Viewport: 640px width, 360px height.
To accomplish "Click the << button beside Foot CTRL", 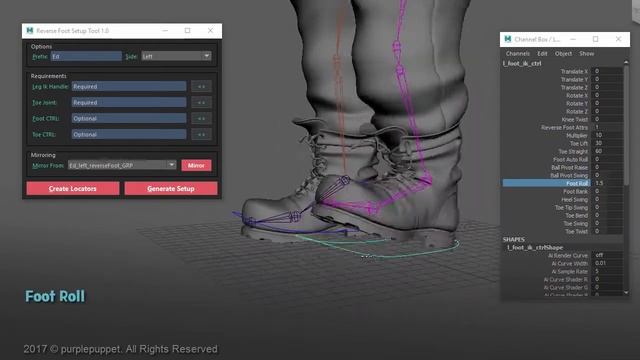I will (201, 118).
